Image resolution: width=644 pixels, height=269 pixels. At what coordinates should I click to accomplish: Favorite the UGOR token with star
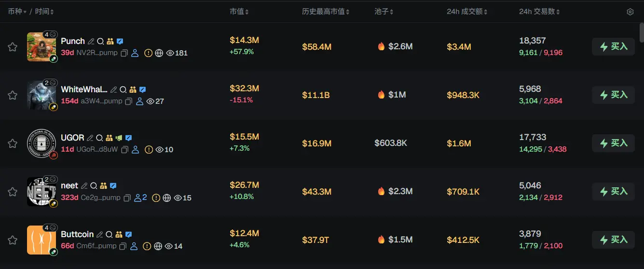[x=13, y=143]
